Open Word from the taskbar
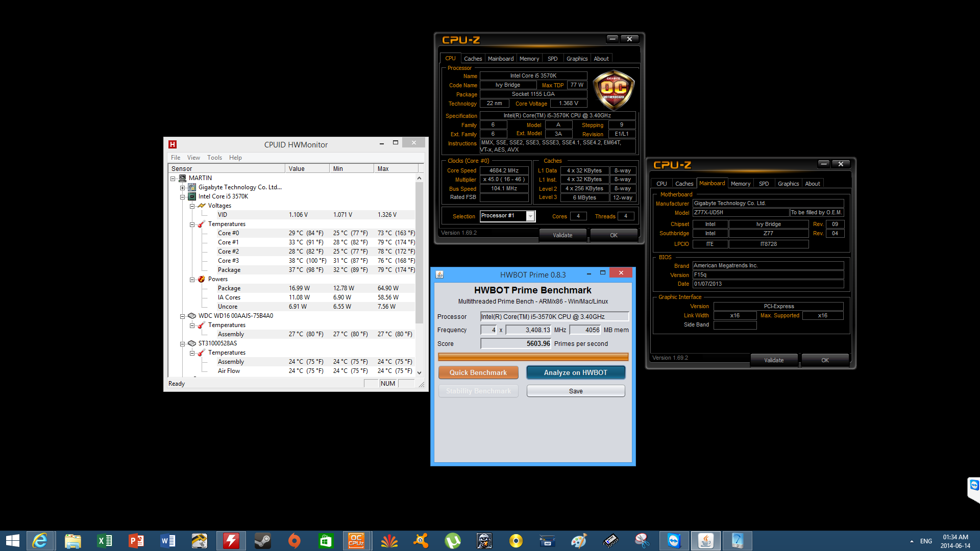The width and height of the screenshot is (980, 551). [x=167, y=541]
